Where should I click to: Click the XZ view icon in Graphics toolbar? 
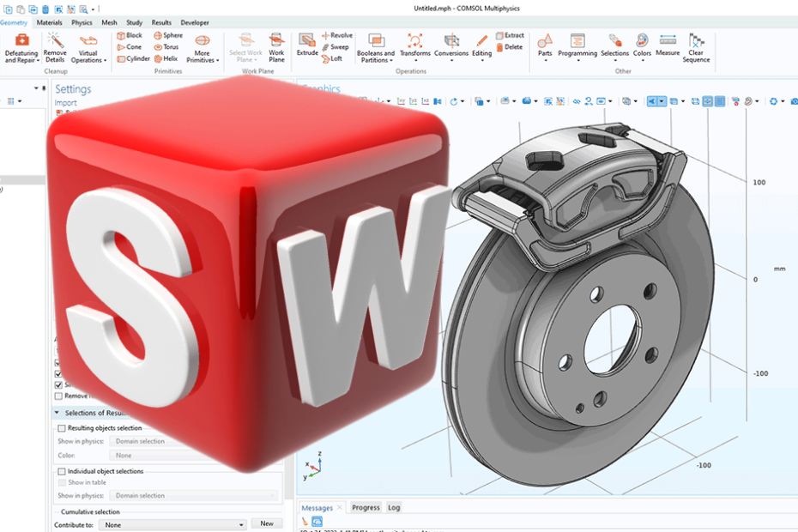coord(425,101)
